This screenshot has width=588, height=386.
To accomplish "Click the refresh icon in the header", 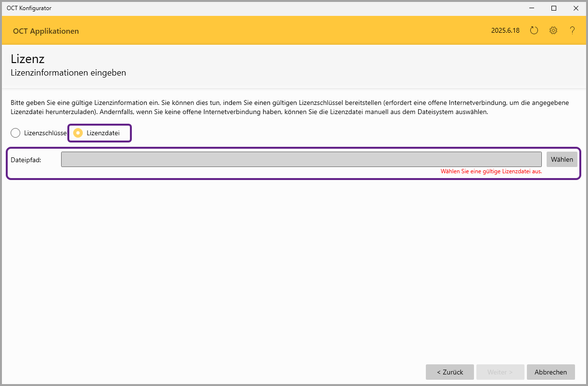I will (x=534, y=31).
